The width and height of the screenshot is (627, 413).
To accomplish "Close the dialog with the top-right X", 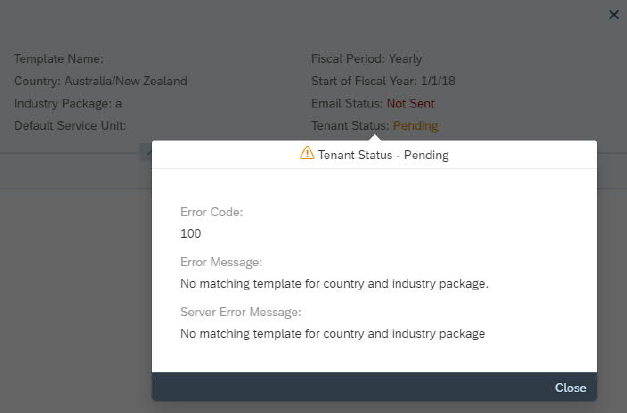I will click(614, 15).
